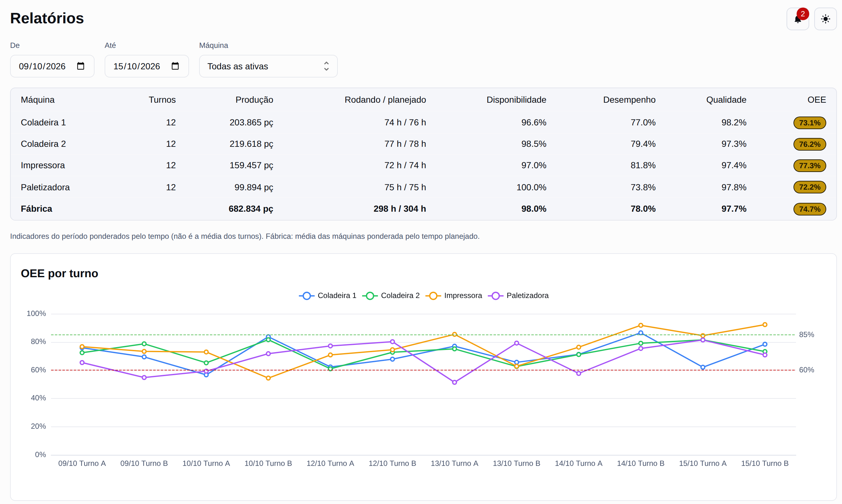
Task: Click the 77 h / 78 h cell
Action: [405, 144]
